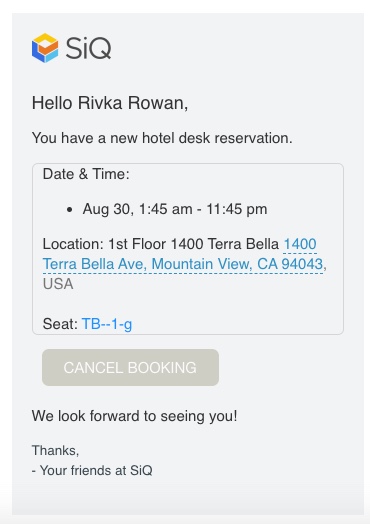Click the gray "USA" country text
Screen dimensions: 370x524
coord(58,284)
